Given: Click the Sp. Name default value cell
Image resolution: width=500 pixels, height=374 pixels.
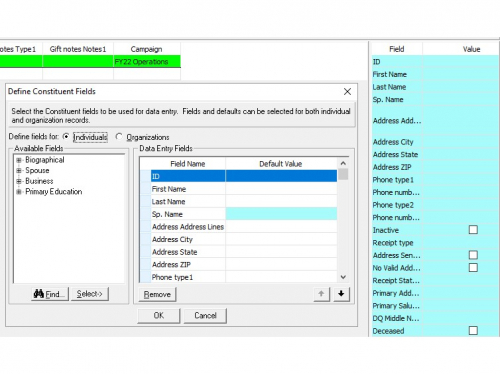Looking at the screenshot, I should (281, 214).
